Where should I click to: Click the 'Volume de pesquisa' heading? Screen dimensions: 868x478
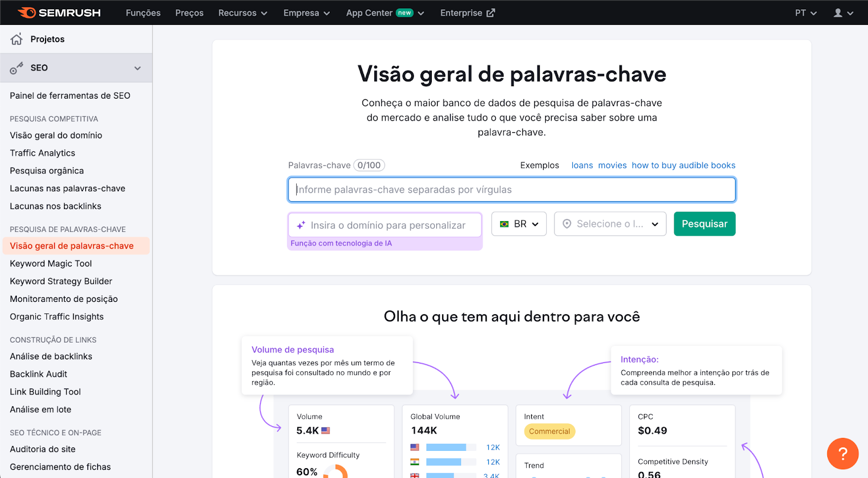(x=292, y=350)
